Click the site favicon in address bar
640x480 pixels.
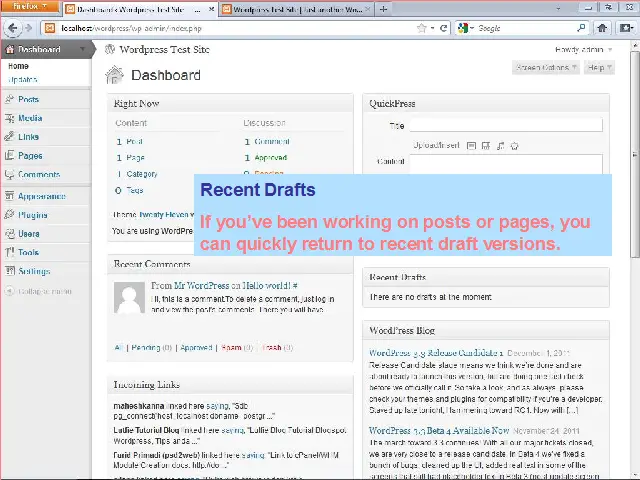(x=50, y=28)
